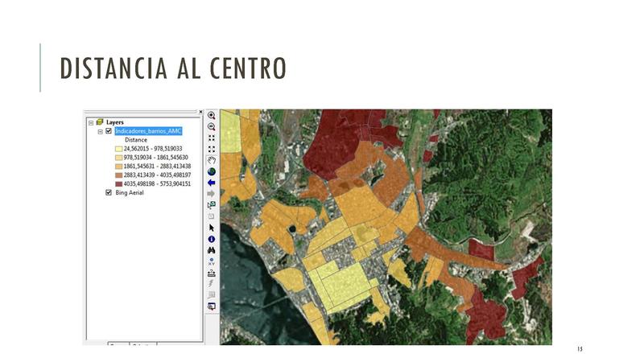Screen dimensions: 644x362
Task: Collapse the Layers data frame tree
Action: click(91, 122)
